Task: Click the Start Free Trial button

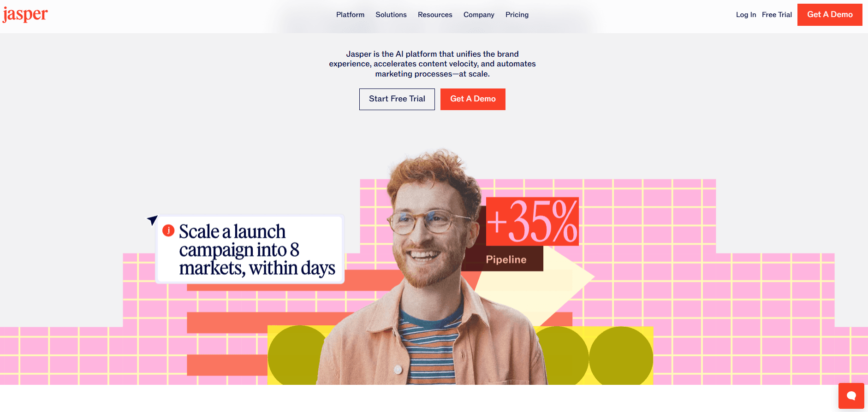Action: 397,99
